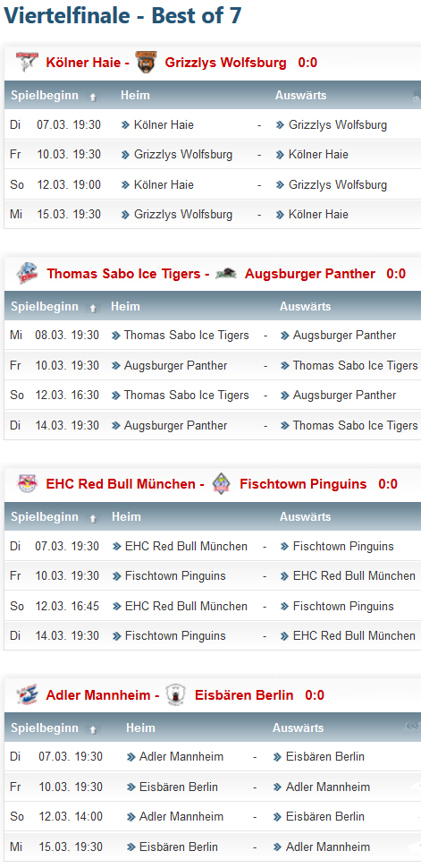Click Auswärts column header in Adler Mannheim table
Screen dimensions: 421x868
pyautogui.click(x=299, y=728)
